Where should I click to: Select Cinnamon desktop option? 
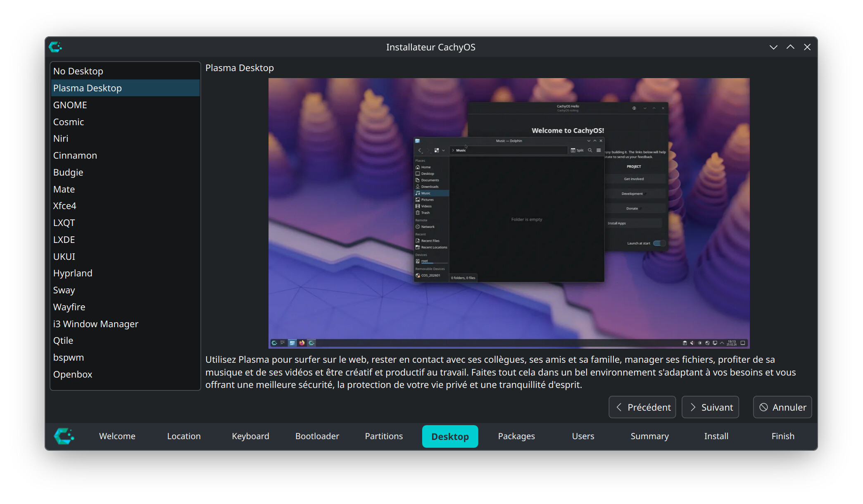point(75,155)
